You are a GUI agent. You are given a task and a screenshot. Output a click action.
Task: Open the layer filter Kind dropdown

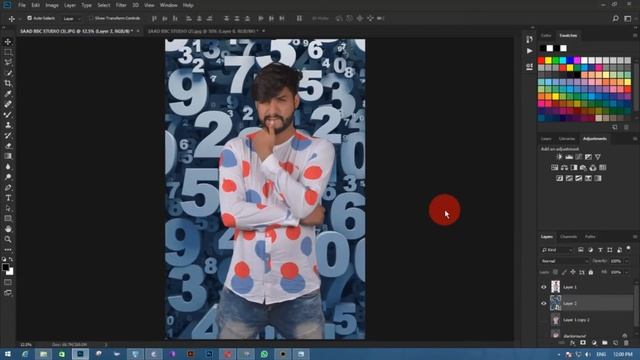click(557, 250)
